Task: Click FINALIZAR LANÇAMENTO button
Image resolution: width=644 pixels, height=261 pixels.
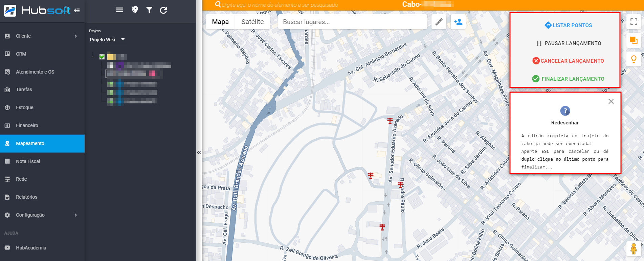Action: tap(568, 79)
